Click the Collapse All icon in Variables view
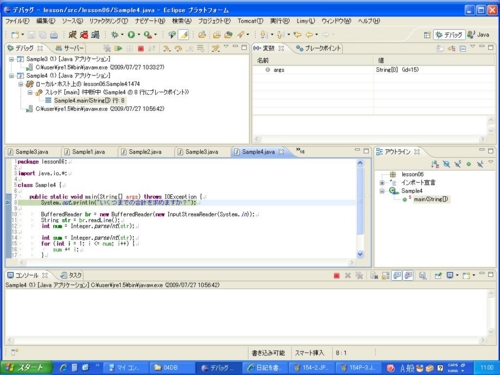This screenshot has height=375, width=500. point(463,49)
